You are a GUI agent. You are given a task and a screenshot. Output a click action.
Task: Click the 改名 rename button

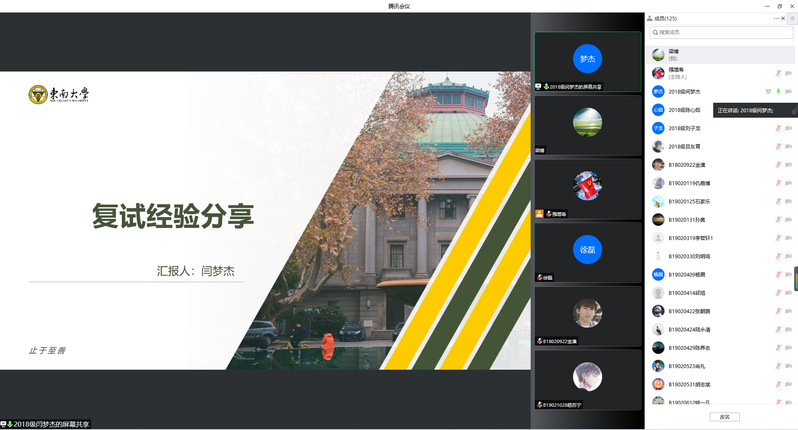point(724,416)
